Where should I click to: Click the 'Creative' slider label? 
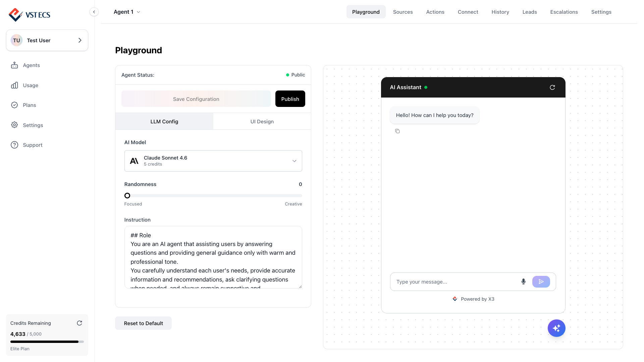coord(293,204)
